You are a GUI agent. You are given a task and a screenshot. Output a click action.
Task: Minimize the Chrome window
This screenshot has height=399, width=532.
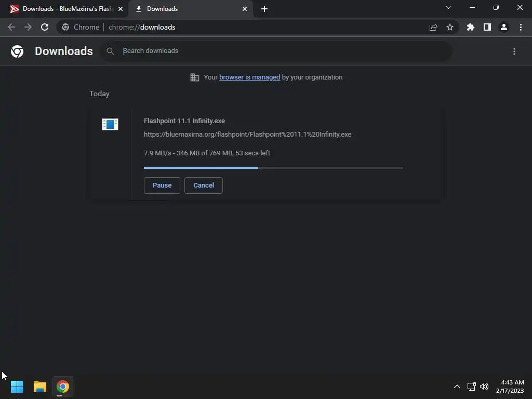(472, 7)
